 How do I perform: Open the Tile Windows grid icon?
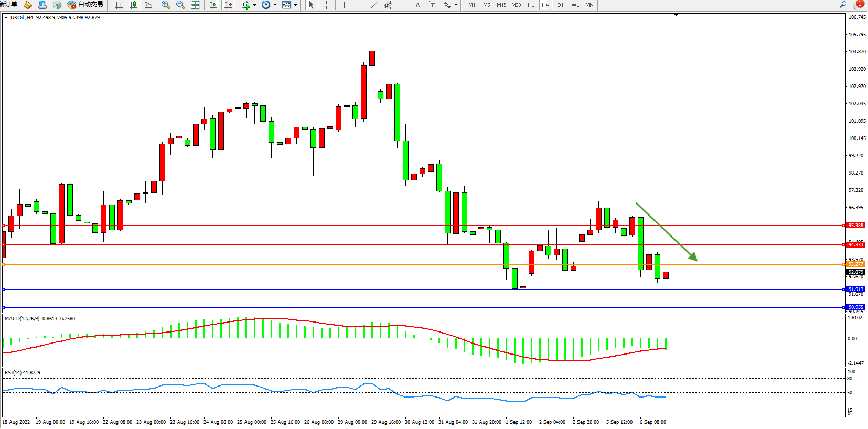tap(195, 5)
